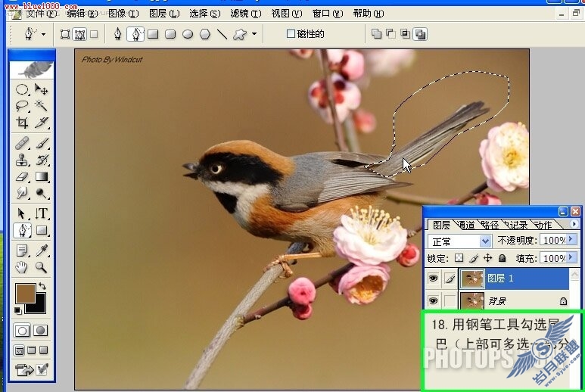Image resolution: width=585 pixels, height=392 pixels.
Task: Expand shape geometry options arrow
Action: pyautogui.click(x=254, y=34)
